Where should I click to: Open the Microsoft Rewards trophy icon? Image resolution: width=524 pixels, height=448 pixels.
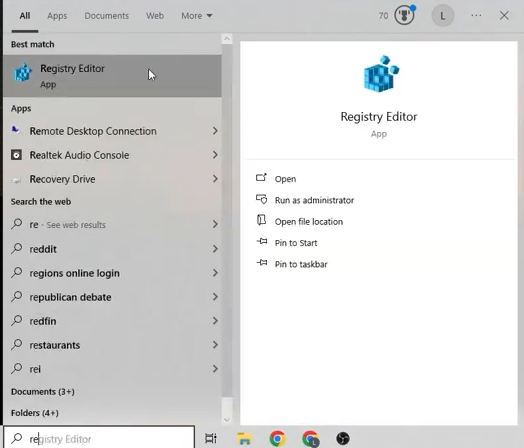(404, 15)
